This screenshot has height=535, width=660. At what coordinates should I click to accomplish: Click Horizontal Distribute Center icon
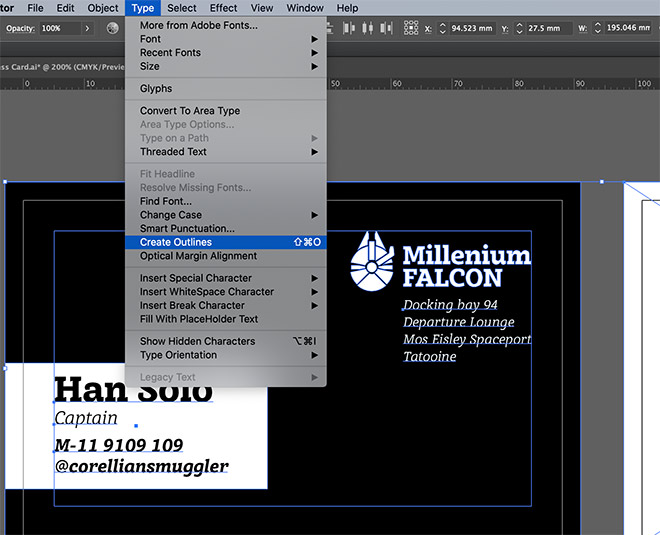click(x=367, y=28)
